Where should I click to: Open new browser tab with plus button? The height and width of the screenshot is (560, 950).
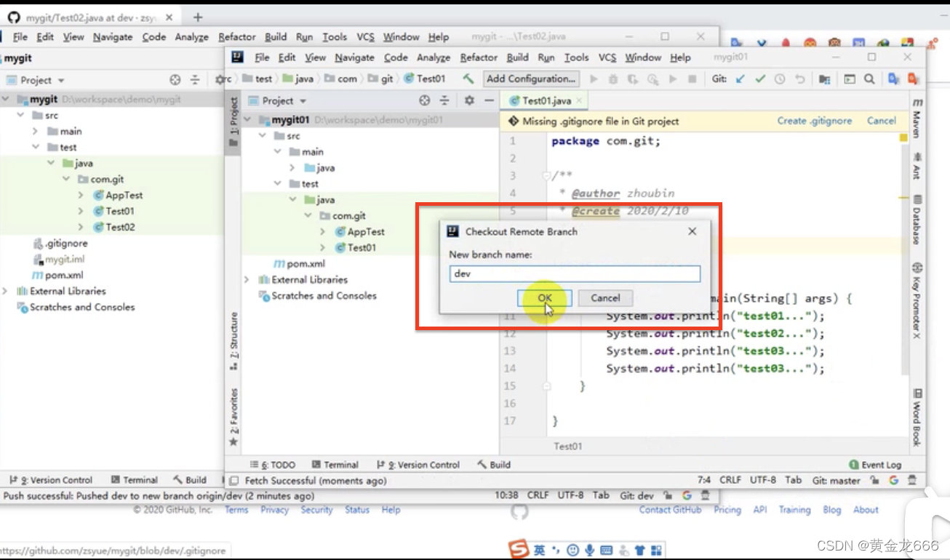coord(198,17)
